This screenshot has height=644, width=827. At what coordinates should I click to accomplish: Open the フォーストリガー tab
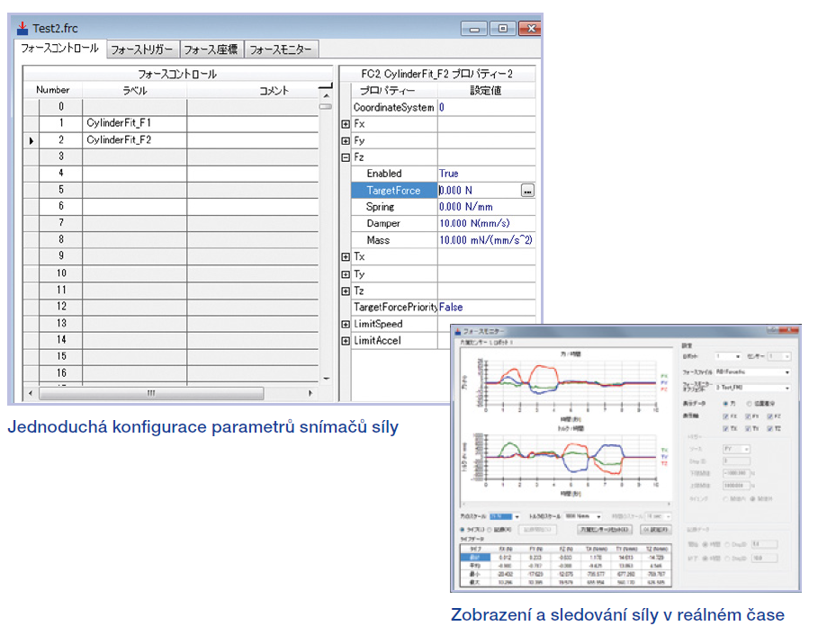click(142, 49)
